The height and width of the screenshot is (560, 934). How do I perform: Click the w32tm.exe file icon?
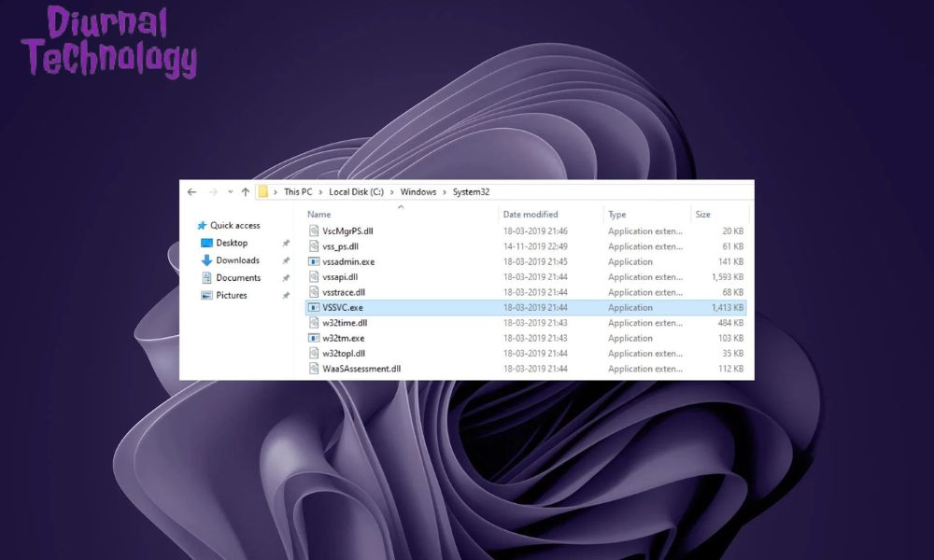pos(314,338)
